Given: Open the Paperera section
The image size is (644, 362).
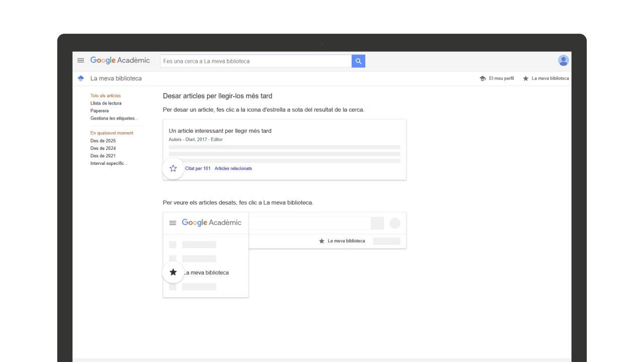Looking at the screenshot, I should (x=100, y=111).
